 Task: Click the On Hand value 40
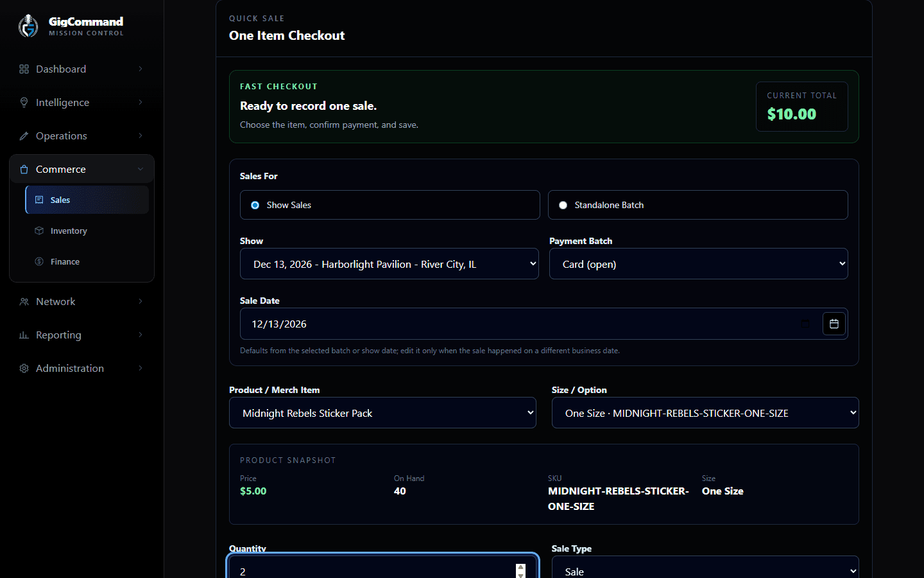tap(400, 491)
